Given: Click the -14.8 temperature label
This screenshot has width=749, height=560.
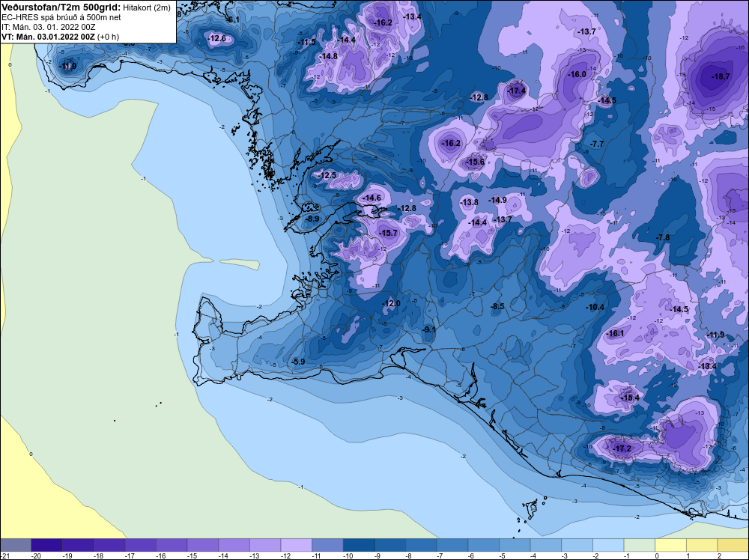Looking at the screenshot, I should coord(328,56).
